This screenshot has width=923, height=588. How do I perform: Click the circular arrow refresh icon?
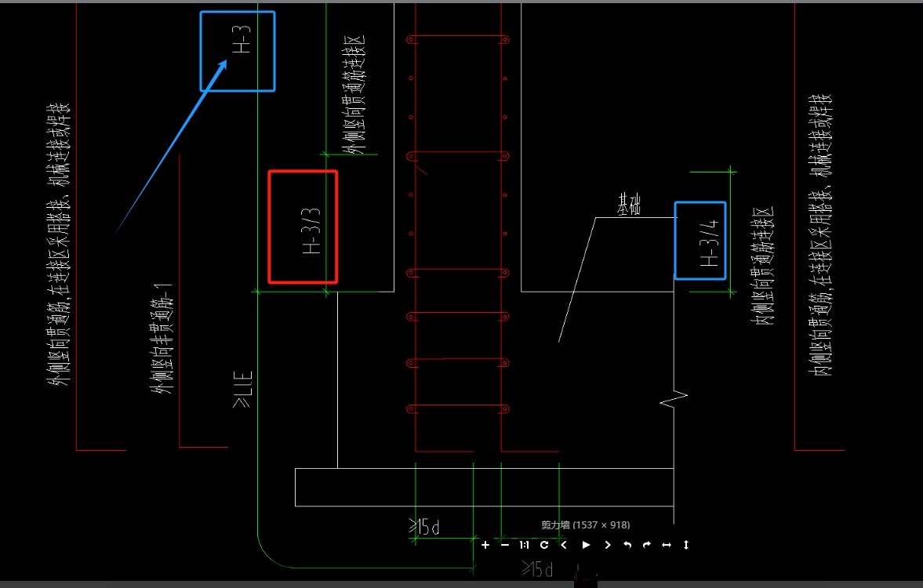tap(544, 545)
